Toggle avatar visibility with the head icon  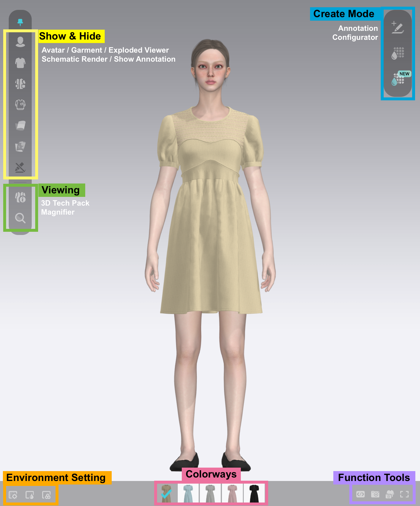(x=20, y=42)
